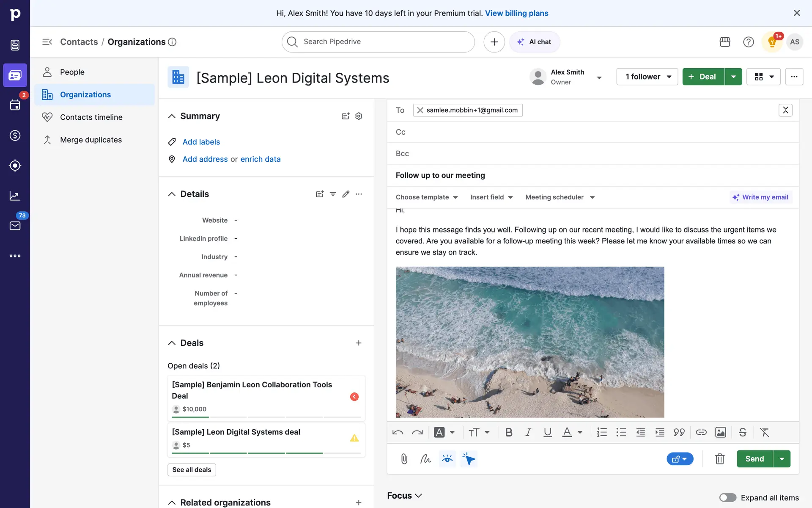Image resolution: width=812 pixels, height=508 pixels.
Task: Open the Marketplace icon in the top bar
Action: coord(724,42)
